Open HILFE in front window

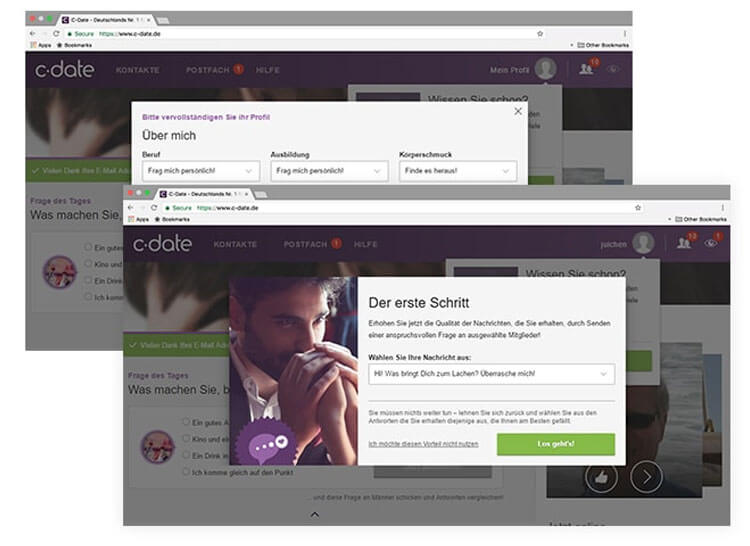(365, 244)
